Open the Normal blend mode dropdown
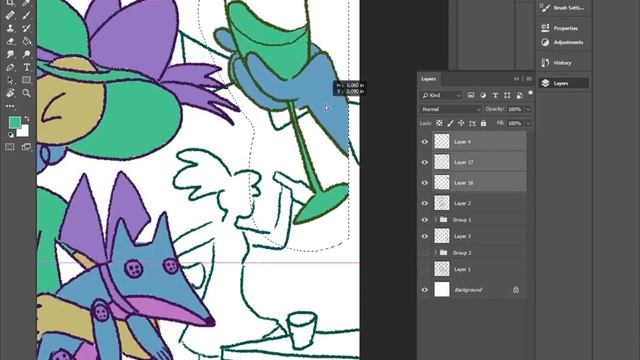 (451, 109)
